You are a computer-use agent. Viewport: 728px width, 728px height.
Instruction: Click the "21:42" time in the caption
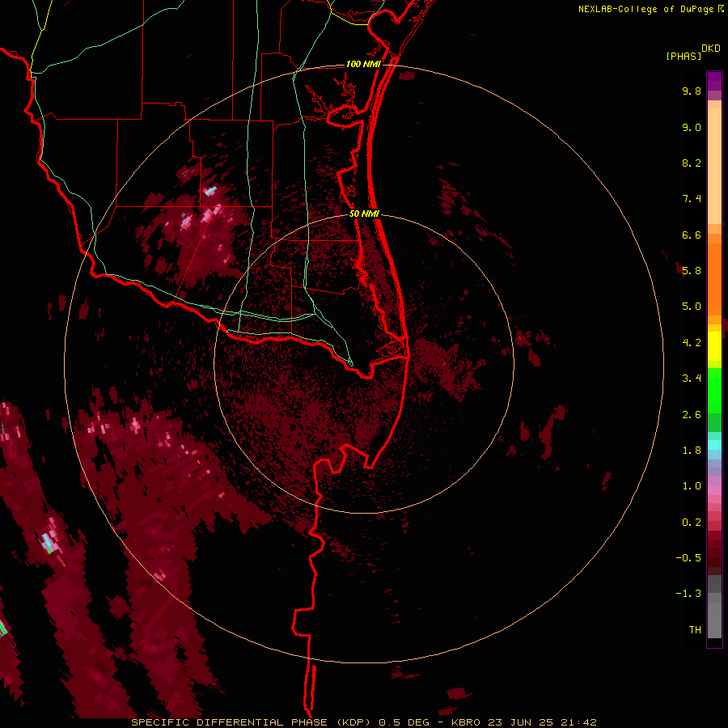[x=580, y=722]
